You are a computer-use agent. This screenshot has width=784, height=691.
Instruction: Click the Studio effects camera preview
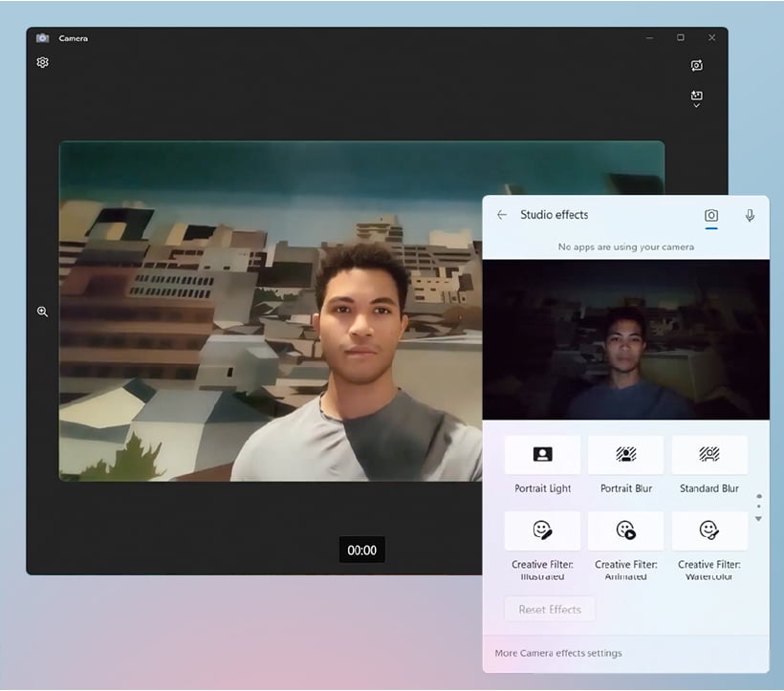(x=625, y=340)
